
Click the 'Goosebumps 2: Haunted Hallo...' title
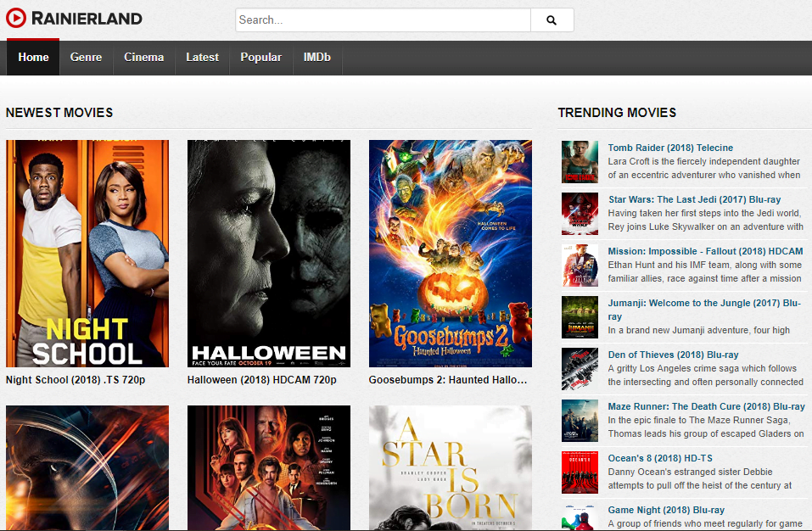448,380
